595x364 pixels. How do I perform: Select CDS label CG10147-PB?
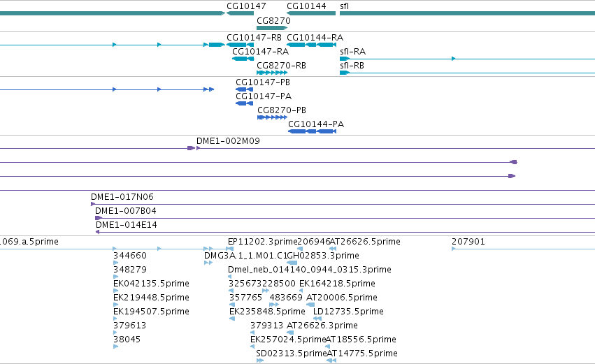[263, 82]
